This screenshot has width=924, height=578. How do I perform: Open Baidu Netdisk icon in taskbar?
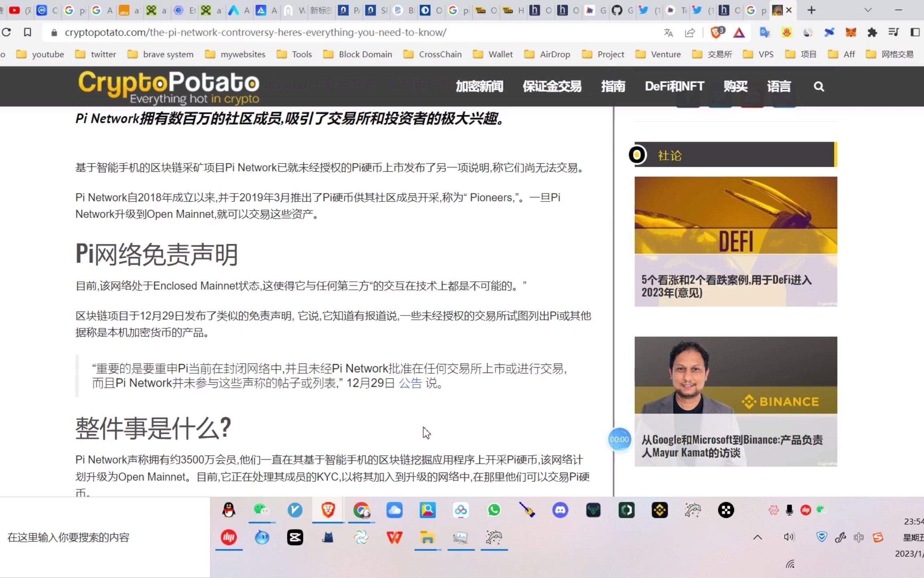[461, 510]
